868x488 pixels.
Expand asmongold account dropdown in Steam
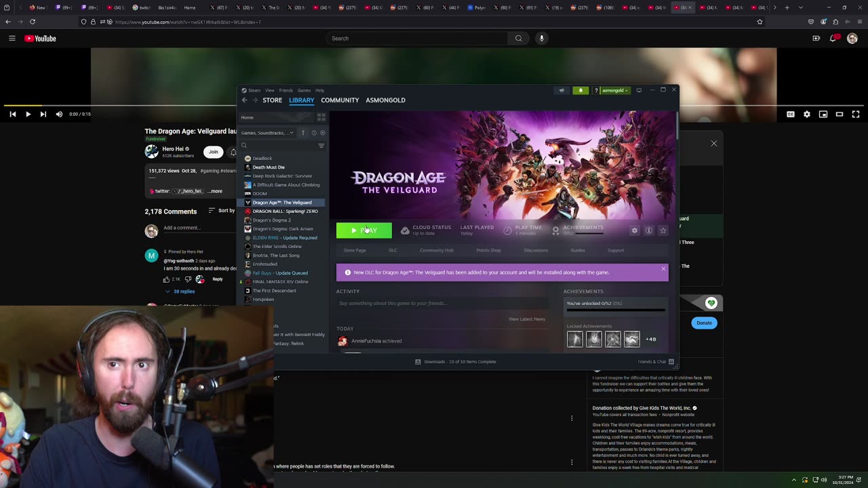[615, 90]
